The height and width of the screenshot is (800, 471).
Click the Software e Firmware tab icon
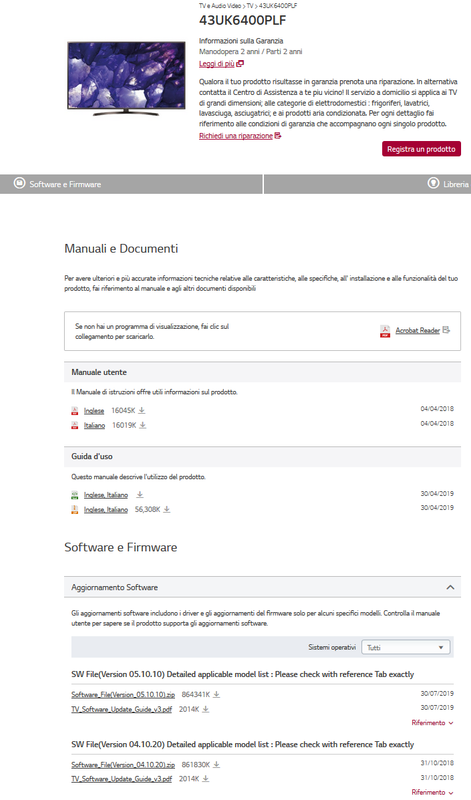pyautogui.click(x=19, y=183)
